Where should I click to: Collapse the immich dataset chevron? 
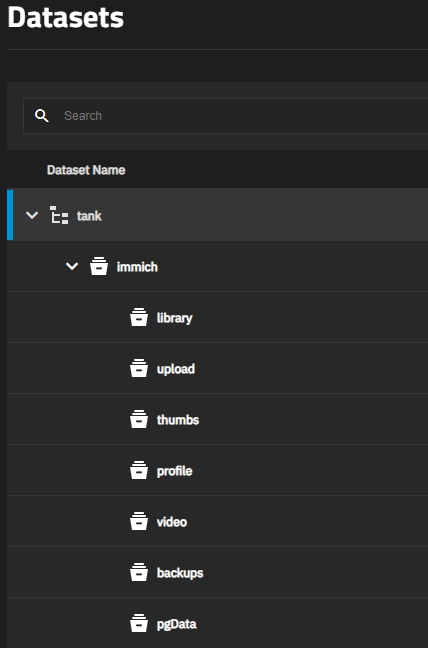(72, 267)
